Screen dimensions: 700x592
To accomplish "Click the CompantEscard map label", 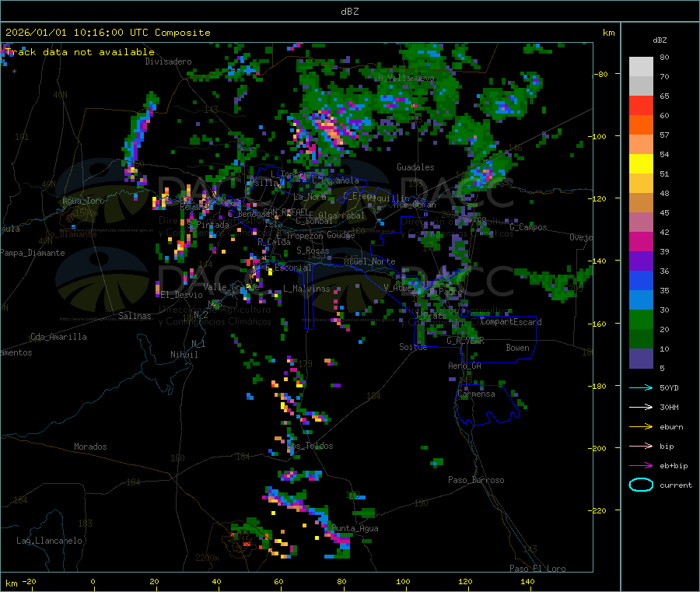I will click(x=511, y=322).
